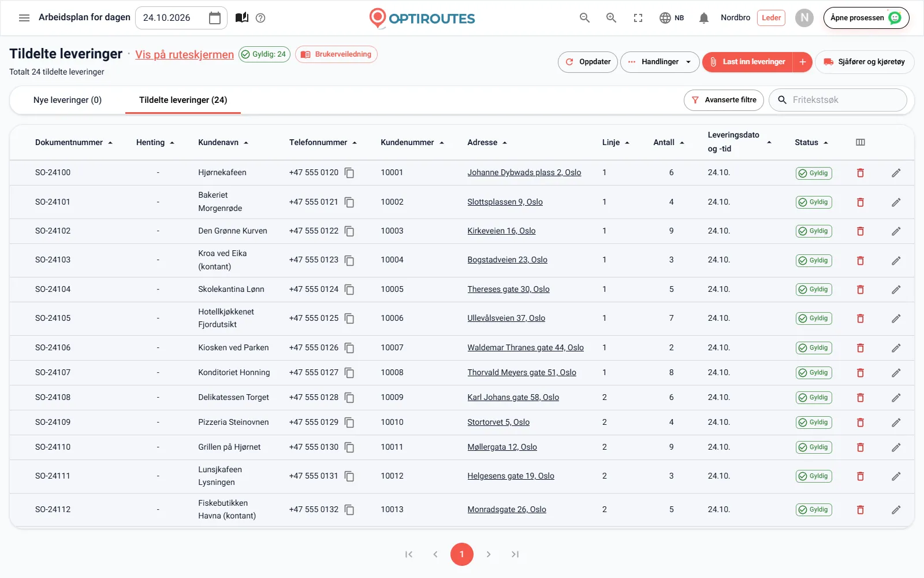924x578 pixels.
Task: Follow Vis på ruteskjermen link
Action: tap(185, 55)
